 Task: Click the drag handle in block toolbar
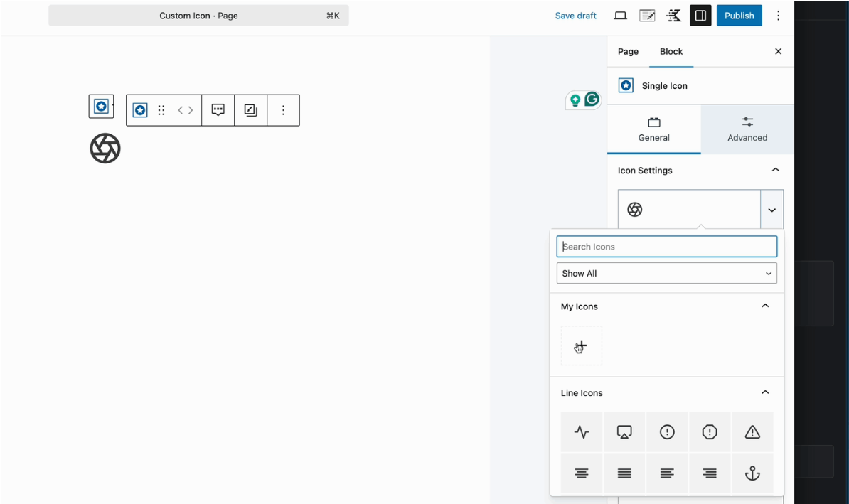coord(161,110)
